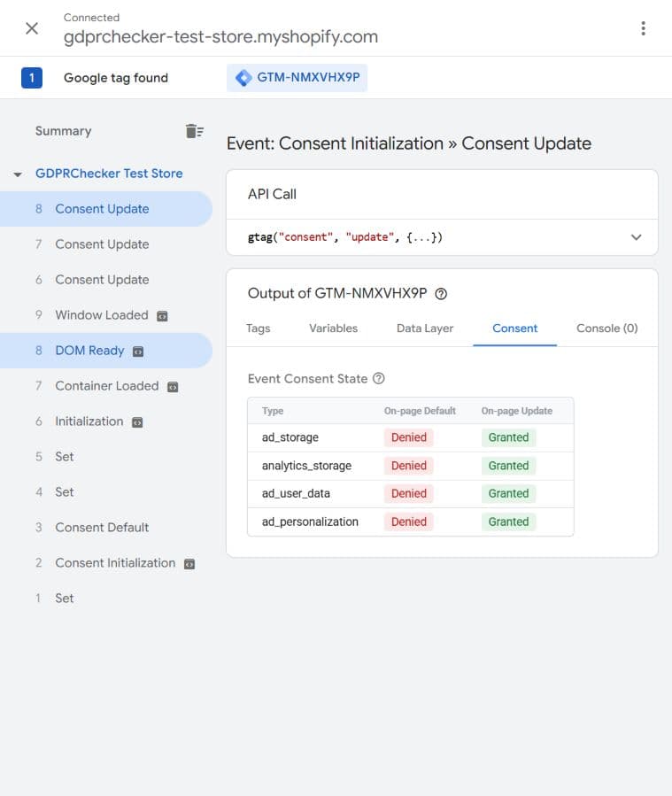Viewport: 672px width, 796px height.
Task: Switch to the Data Layer tab
Action: click(425, 328)
